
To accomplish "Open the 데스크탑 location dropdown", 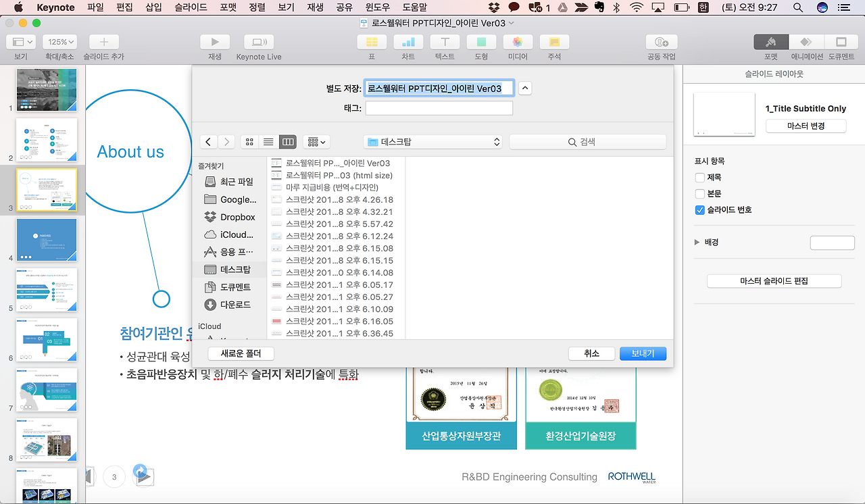I will pos(432,141).
